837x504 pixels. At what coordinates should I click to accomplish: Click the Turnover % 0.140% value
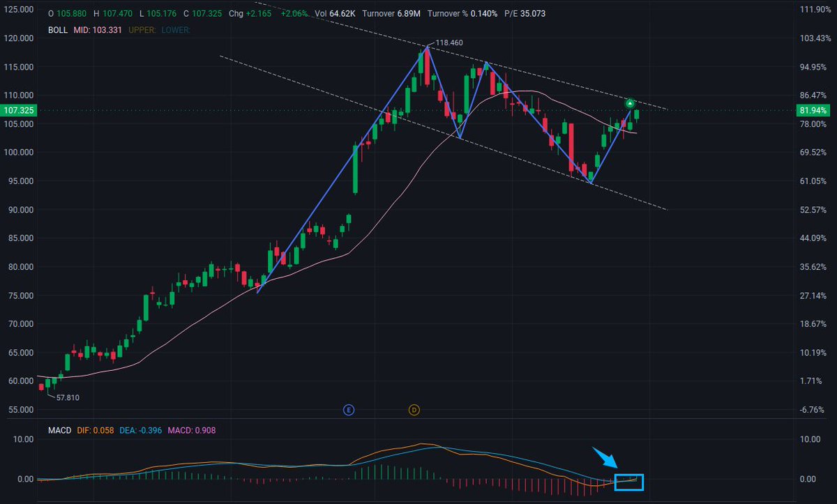[462, 13]
